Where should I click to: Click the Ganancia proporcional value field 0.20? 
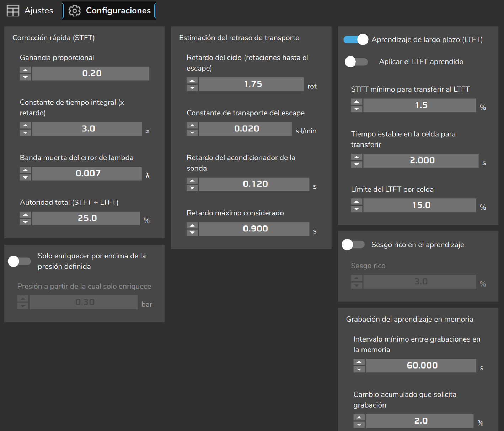91,73
